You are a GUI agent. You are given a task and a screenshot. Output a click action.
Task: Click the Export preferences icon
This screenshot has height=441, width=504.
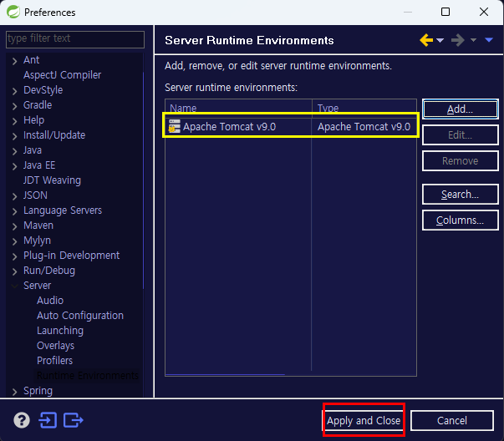point(74,420)
